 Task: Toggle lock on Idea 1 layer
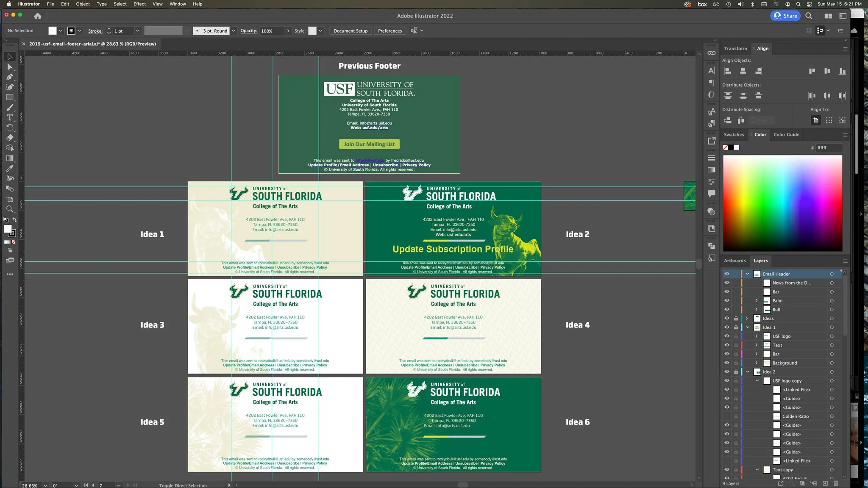736,327
